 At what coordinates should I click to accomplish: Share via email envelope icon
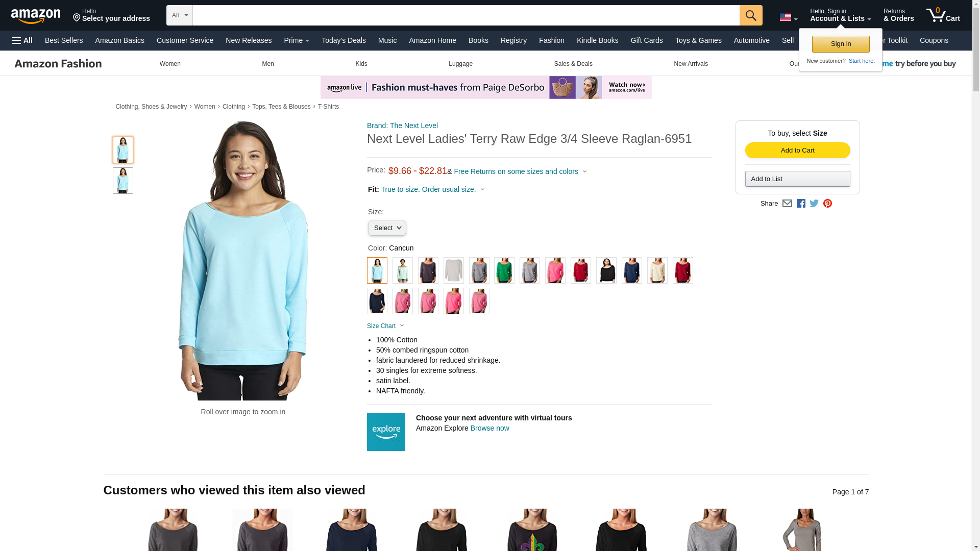787,204
